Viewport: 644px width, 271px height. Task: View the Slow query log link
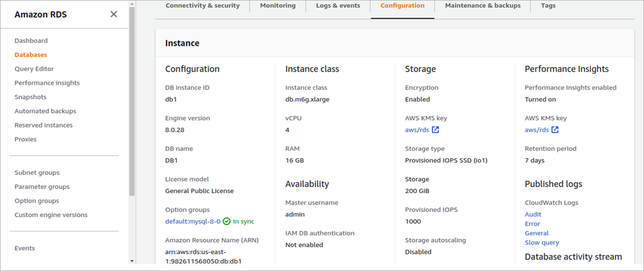click(x=542, y=243)
